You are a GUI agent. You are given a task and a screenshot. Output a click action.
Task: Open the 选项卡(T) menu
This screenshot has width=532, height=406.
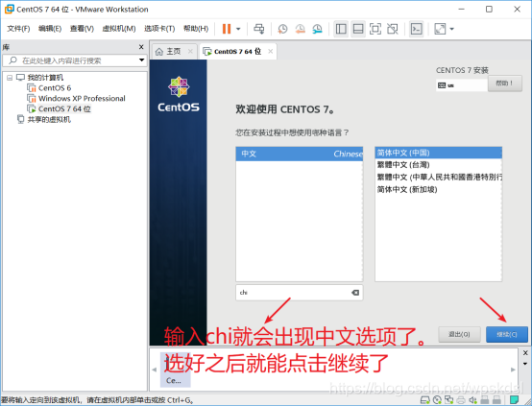click(159, 29)
